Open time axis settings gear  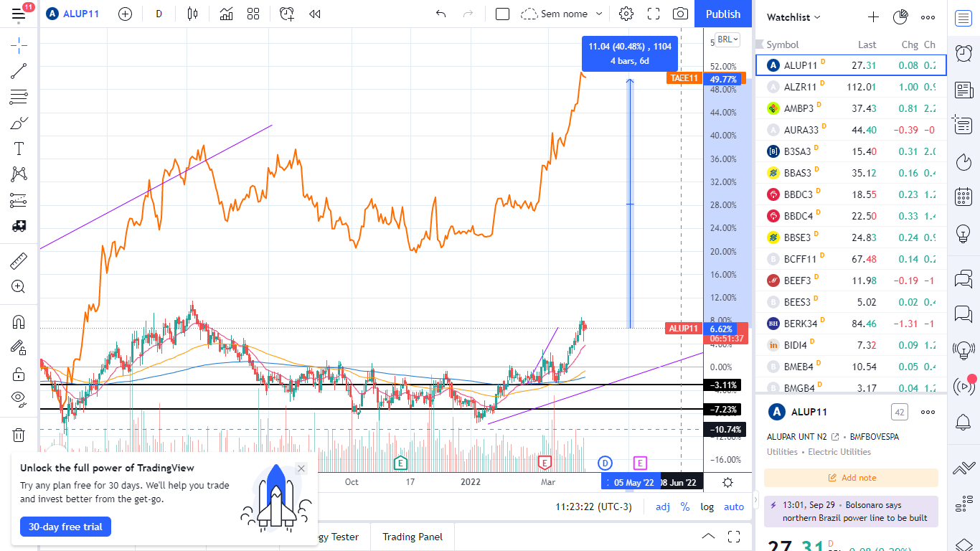(x=727, y=482)
